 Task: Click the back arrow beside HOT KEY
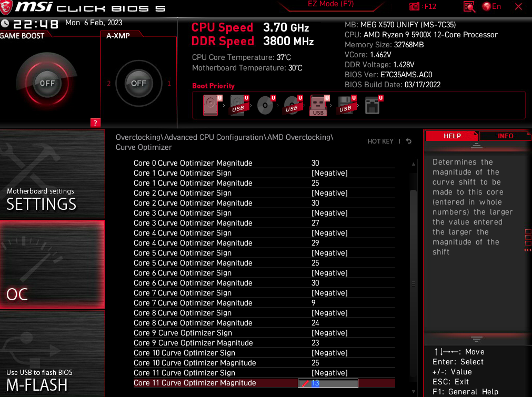tap(409, 141)
